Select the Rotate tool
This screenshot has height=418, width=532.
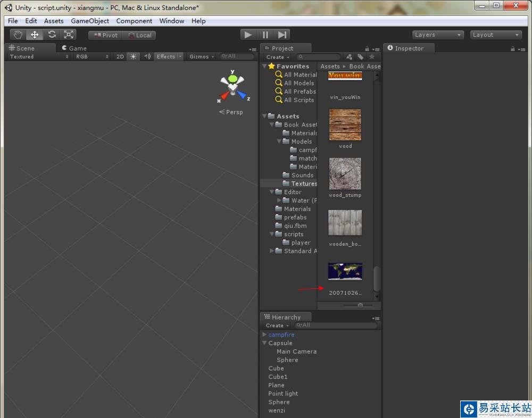52,35
